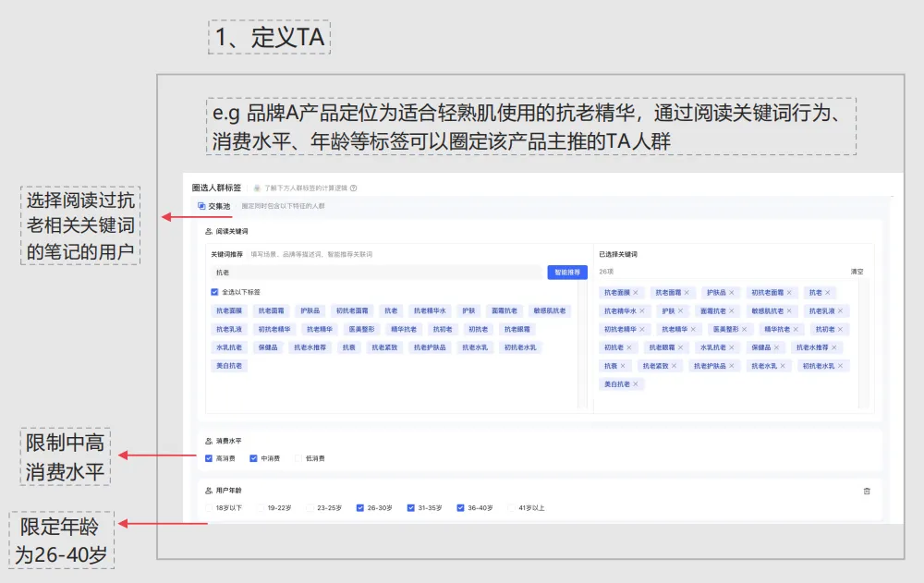The width and height of the screenshot is (924, 583).
Task: Click the section icon before 用户年龄
Action: point(208,490)
